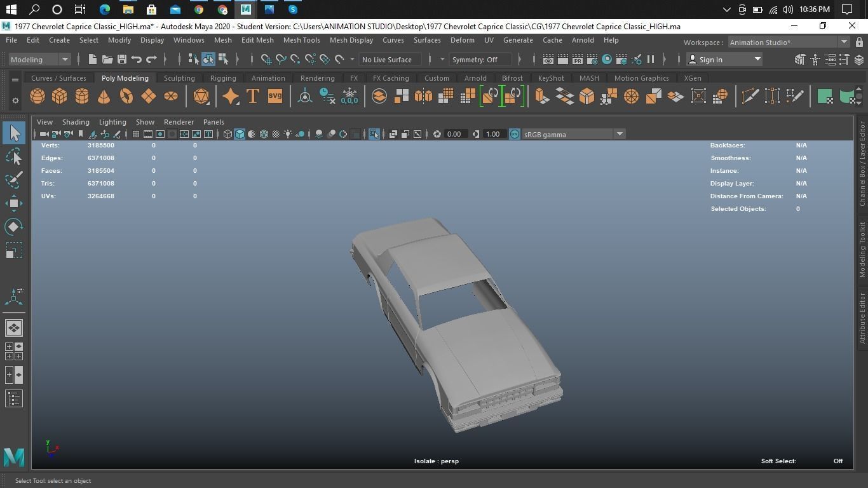Create polygon Type text with T icon
868x488 pixels.
coord(252,97)
